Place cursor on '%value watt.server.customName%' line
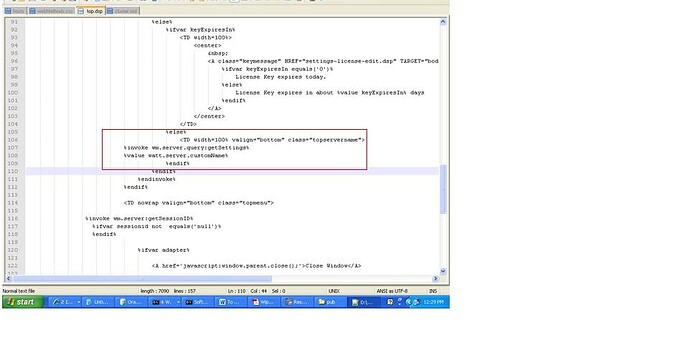 pos(176,156)
